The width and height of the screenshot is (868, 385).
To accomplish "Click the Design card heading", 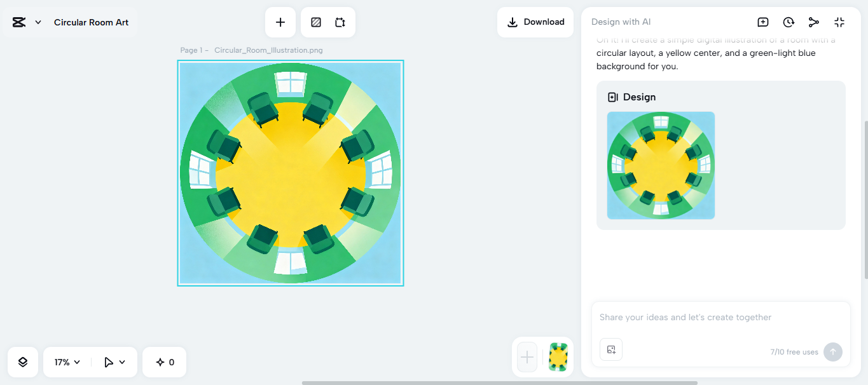I will tap(639, 97).
